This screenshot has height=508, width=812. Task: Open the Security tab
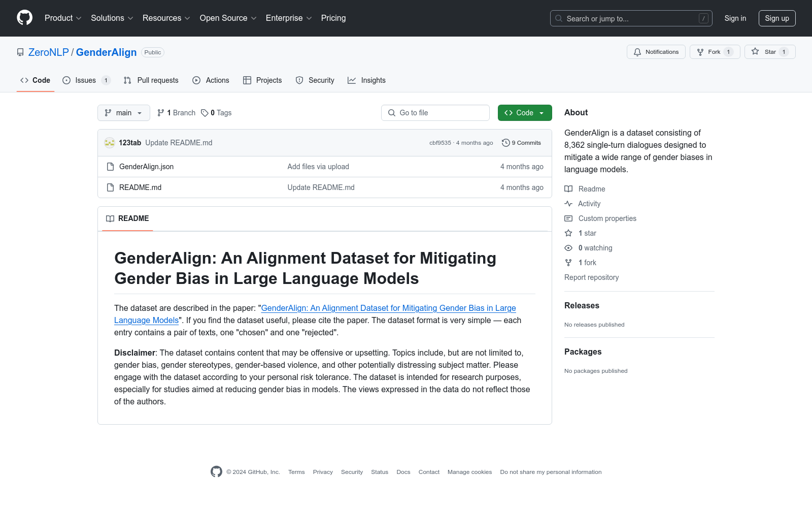click(x=315, y=80)
